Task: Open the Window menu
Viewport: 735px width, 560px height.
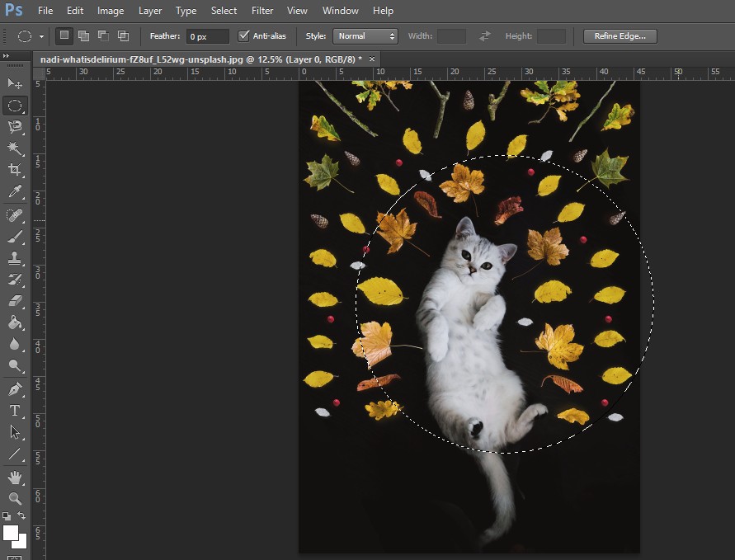Action: pos(341,11)
